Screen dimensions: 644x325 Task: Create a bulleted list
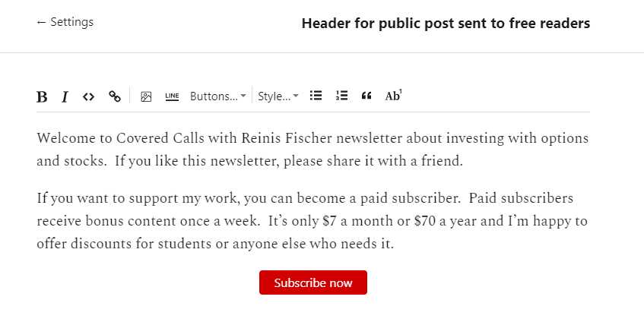(316, 96)
